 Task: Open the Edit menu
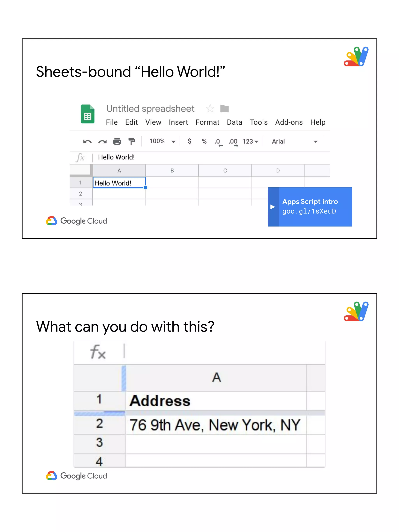[131, 122]
